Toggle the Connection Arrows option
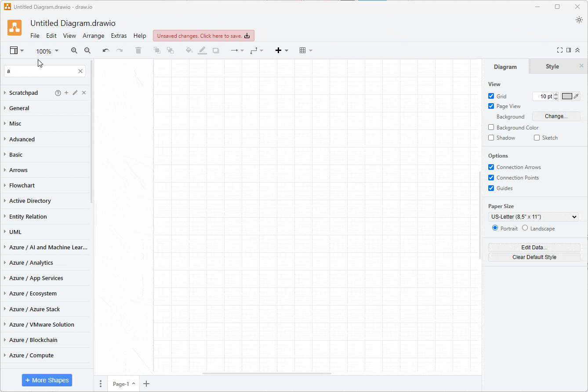Image resolution: width=588 pixels, height=392 pixels. 491,167
